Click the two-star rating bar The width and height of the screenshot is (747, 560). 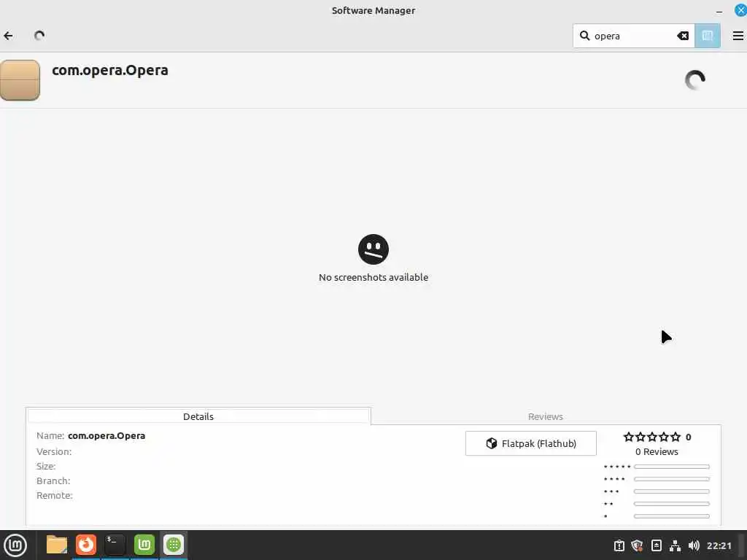[671, 504]
